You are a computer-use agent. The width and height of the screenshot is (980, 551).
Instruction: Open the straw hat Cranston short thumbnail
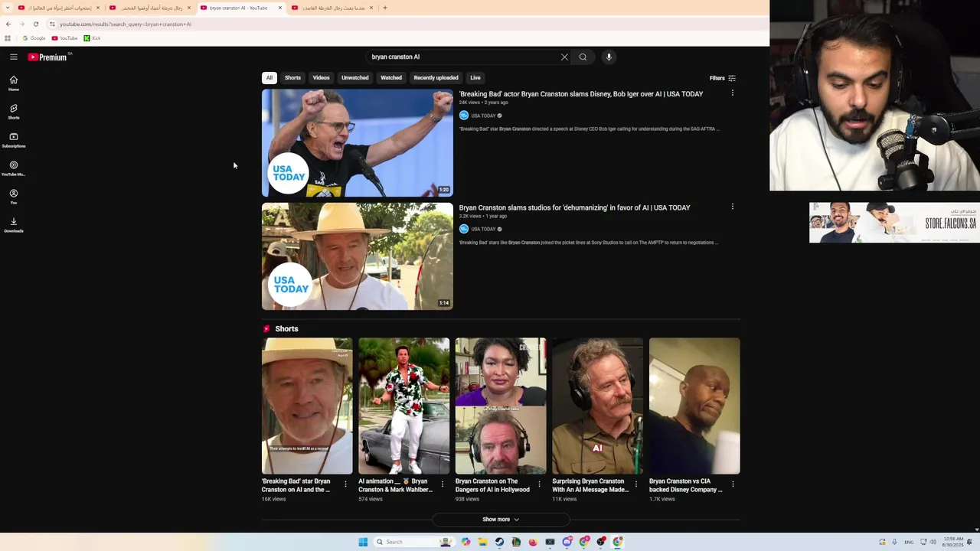307,406
